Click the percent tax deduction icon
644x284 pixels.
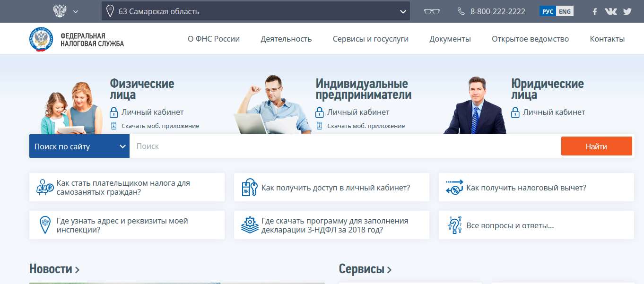coord(454,188)
